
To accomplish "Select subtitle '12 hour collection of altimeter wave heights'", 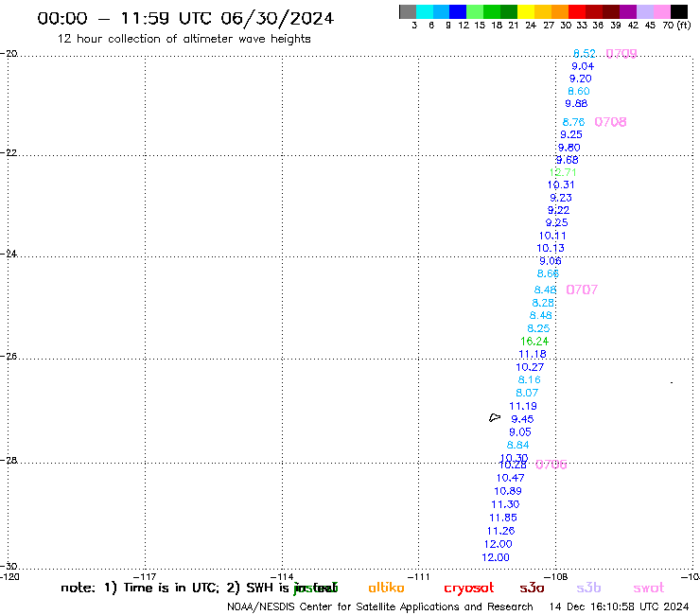I will (x=184, y=39).
